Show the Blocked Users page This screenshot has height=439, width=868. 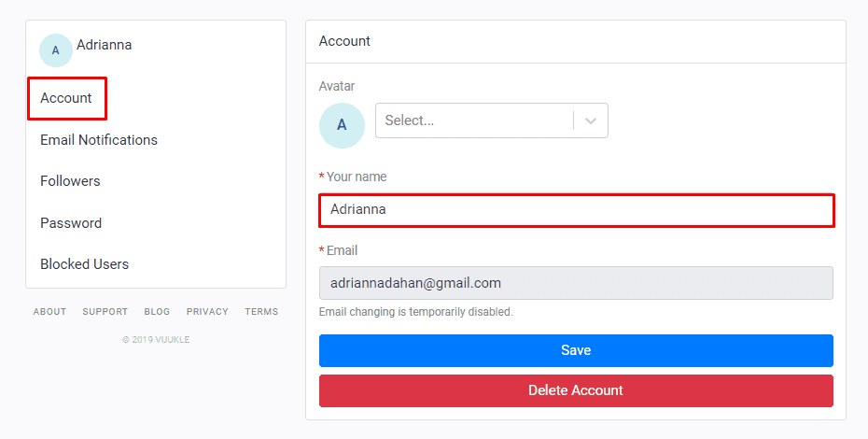(x=84, y=264)
